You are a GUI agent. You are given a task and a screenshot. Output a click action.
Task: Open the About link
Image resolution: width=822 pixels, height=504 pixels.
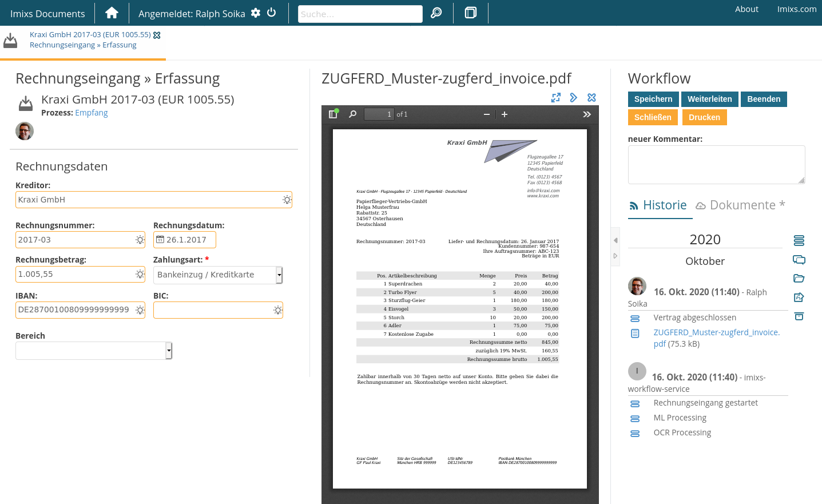746,9
